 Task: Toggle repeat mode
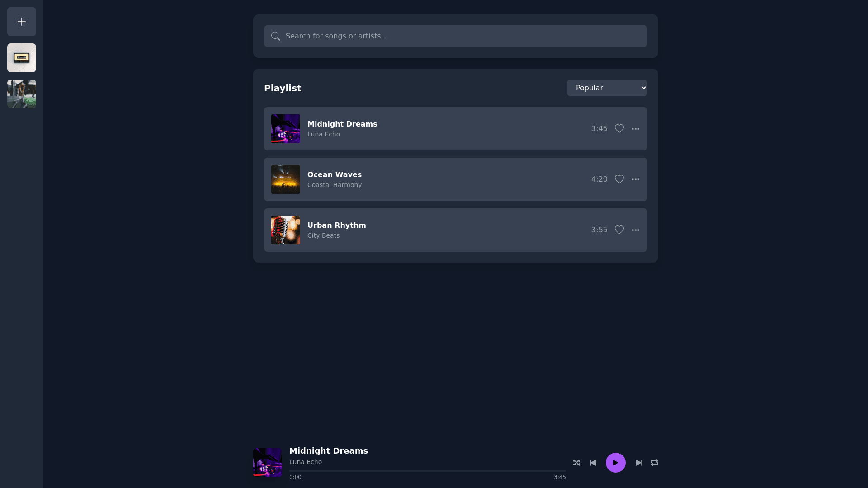coord(655,463)
